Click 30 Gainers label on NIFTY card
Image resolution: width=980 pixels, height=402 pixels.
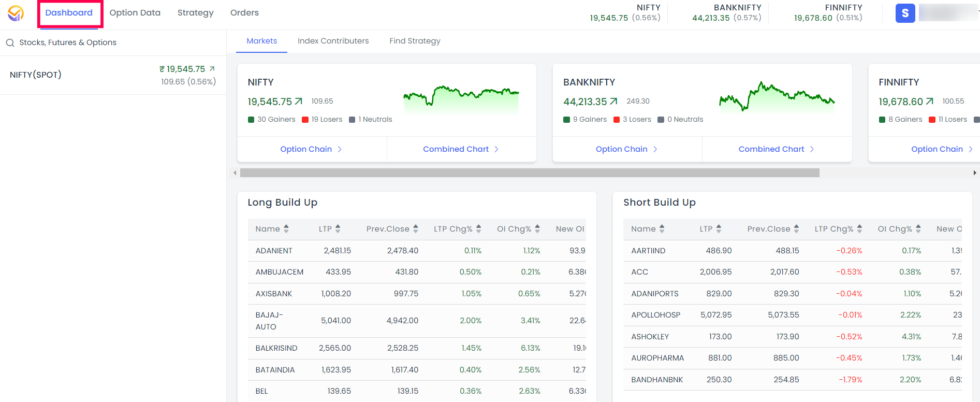point(276,120)
